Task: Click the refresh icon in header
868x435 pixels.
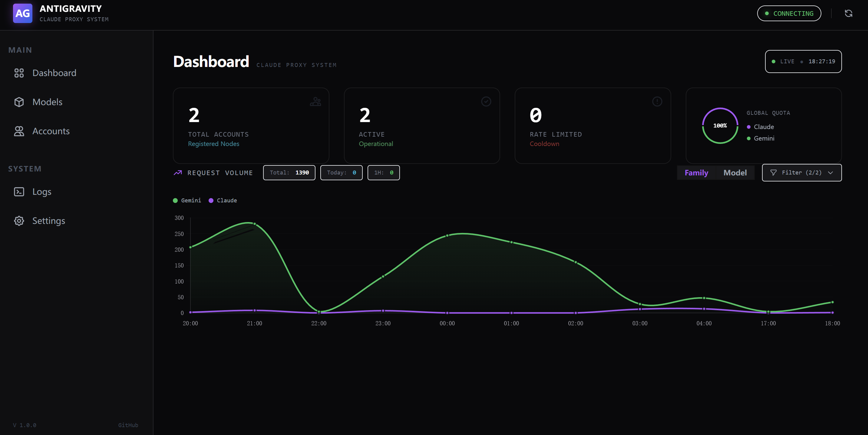Action: pyautogui.click(x=848, y=14)
